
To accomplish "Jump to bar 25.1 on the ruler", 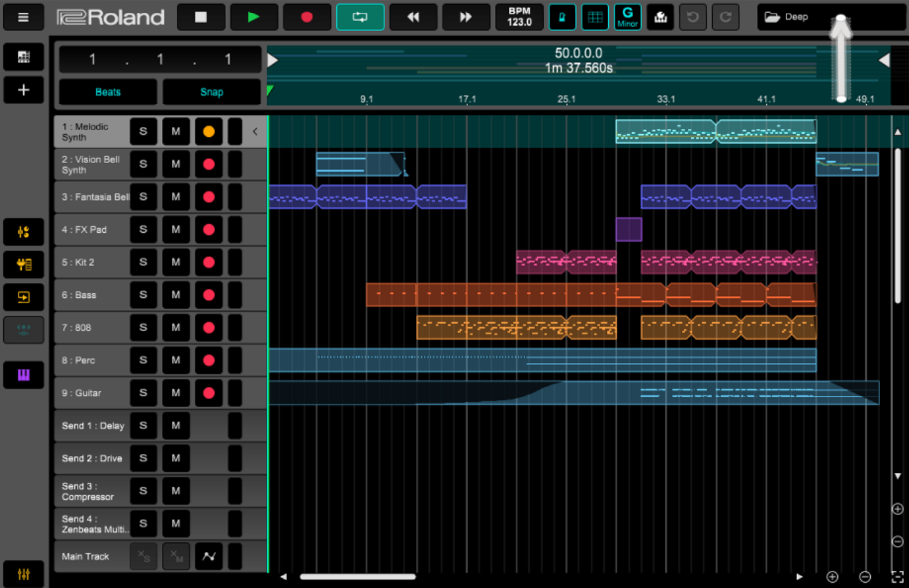I will pyautogui.click(x=566, y=99).
